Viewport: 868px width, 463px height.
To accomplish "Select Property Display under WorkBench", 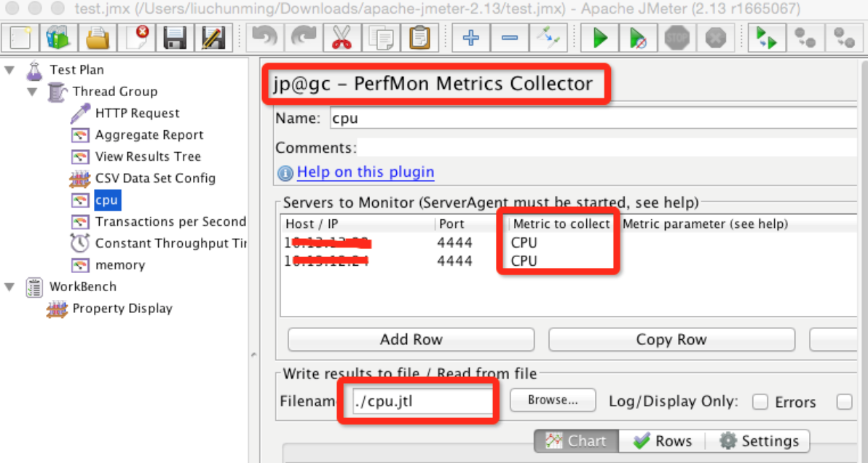I will pyautogui.click(x=122, y=308).
